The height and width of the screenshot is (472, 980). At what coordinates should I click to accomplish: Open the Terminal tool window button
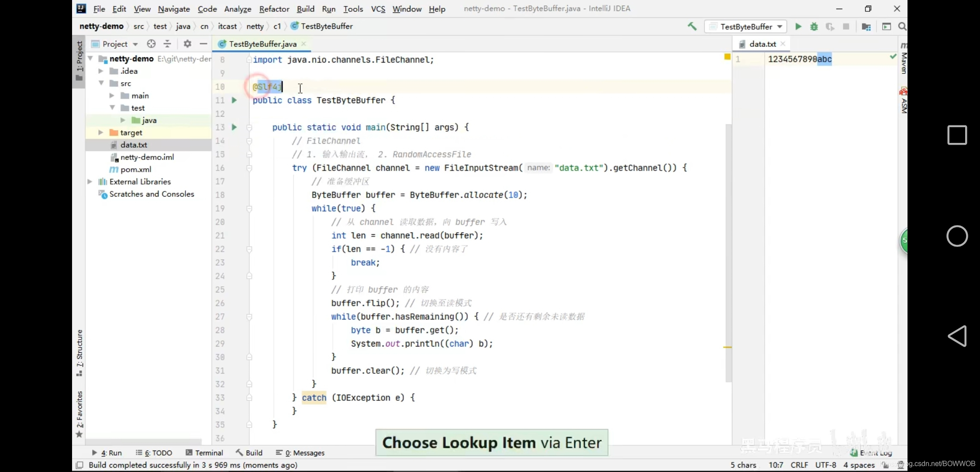[204, 453]
